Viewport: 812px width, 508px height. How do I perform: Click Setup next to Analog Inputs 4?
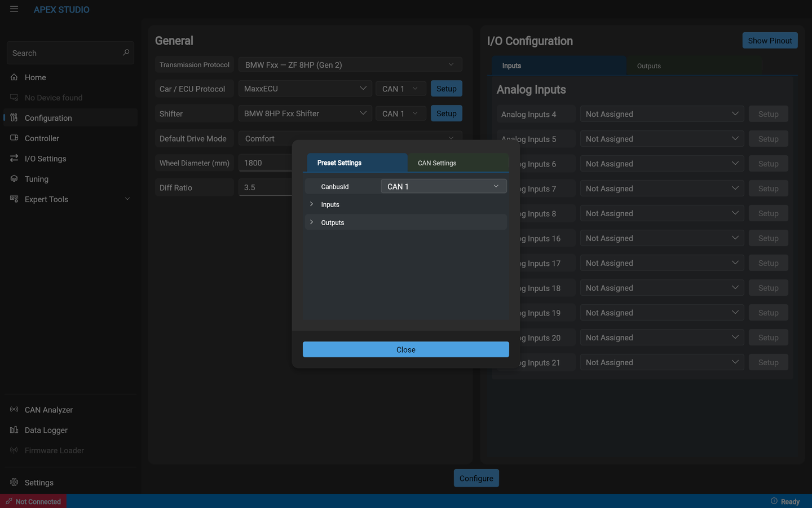tap(769, 114)
